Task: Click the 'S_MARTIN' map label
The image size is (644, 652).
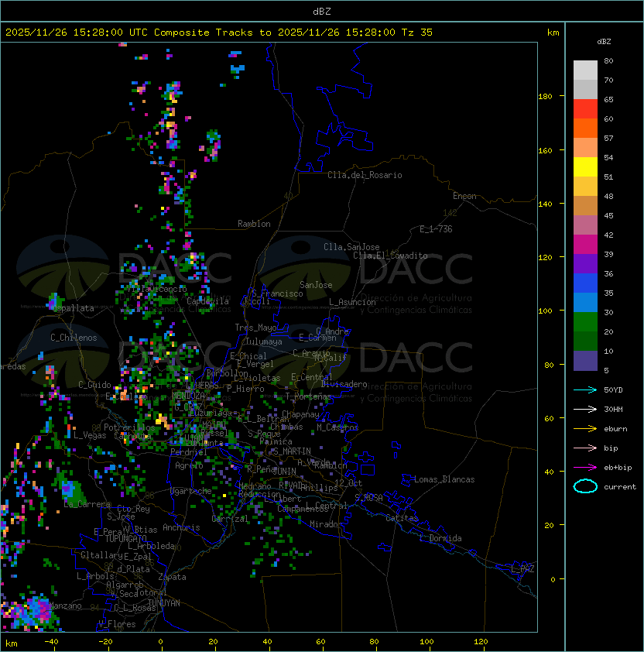Action: pyautogui.click(x=292, y=451)
